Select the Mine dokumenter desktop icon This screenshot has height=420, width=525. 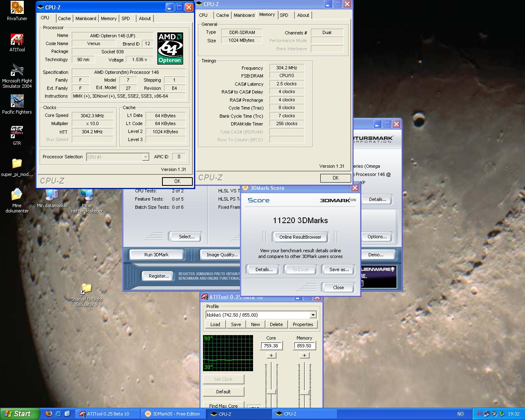[x=17, y=201]
